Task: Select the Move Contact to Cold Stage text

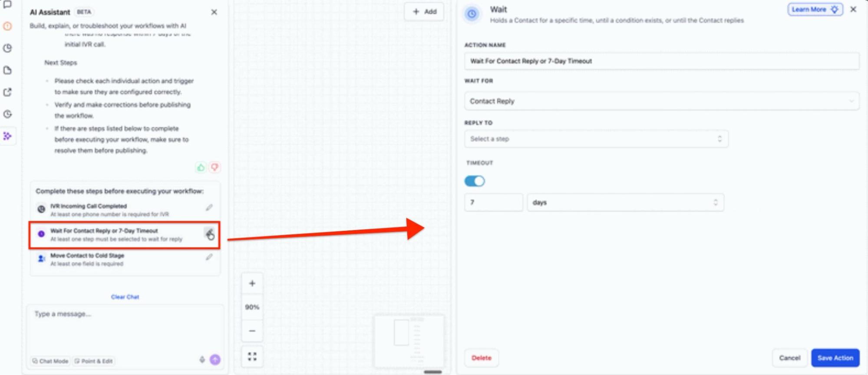Action: pos(87,256)
